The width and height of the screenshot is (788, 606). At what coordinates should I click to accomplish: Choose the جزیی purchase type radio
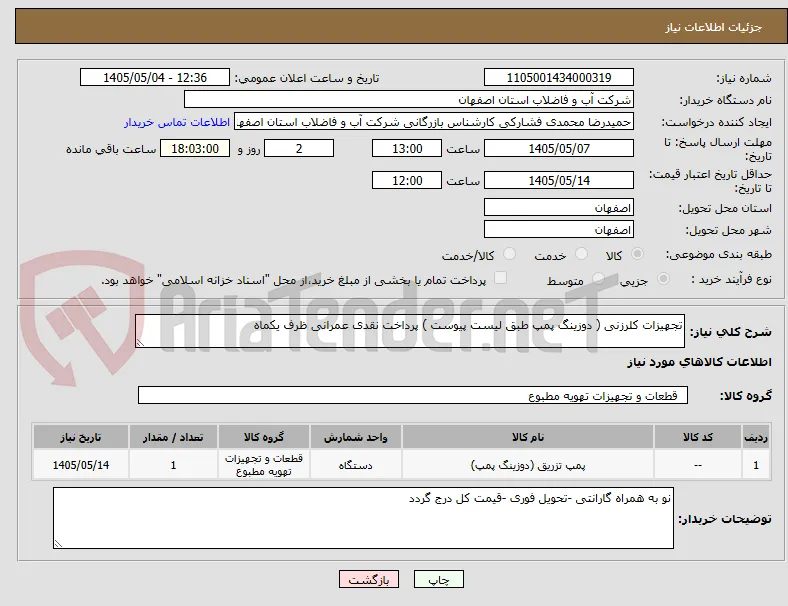pos(663,278)
